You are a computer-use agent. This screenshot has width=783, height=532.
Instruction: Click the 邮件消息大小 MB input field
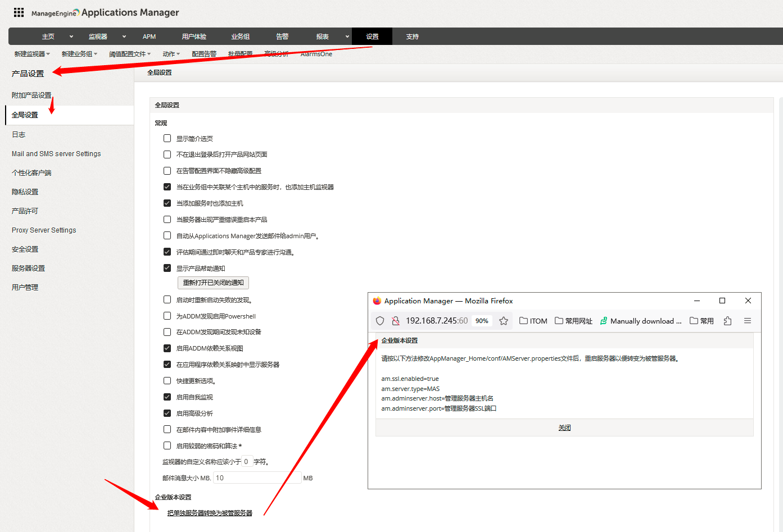tap(257, 478)
